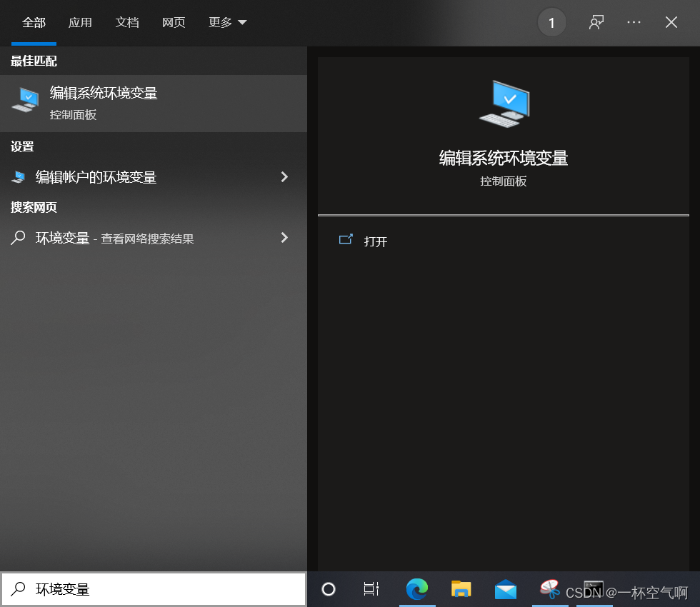Expand the 环境变量 web search result
700x607 pixels.
pos(284,238)
